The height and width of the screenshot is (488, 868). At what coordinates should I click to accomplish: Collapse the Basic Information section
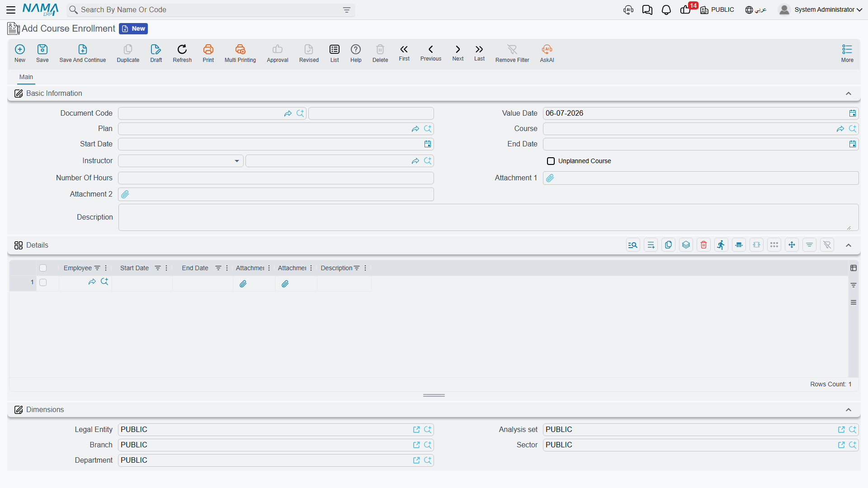pyautogui.click(x=849, y=94)
